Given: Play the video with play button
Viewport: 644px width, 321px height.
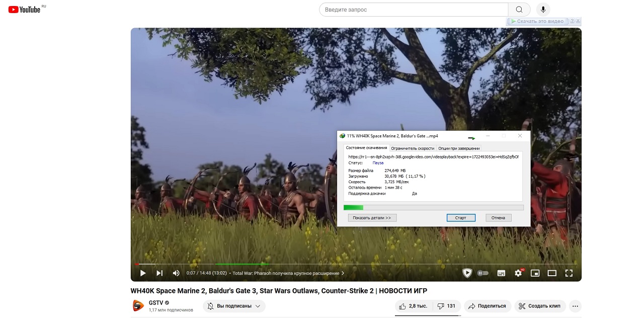Looking at the screenshot, I should click(x=143, y=273).
